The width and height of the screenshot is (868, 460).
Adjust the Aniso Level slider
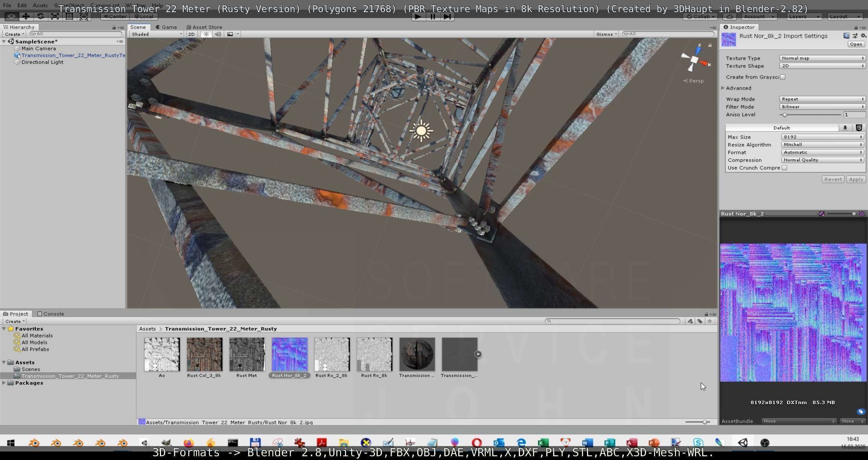(810, 115)
